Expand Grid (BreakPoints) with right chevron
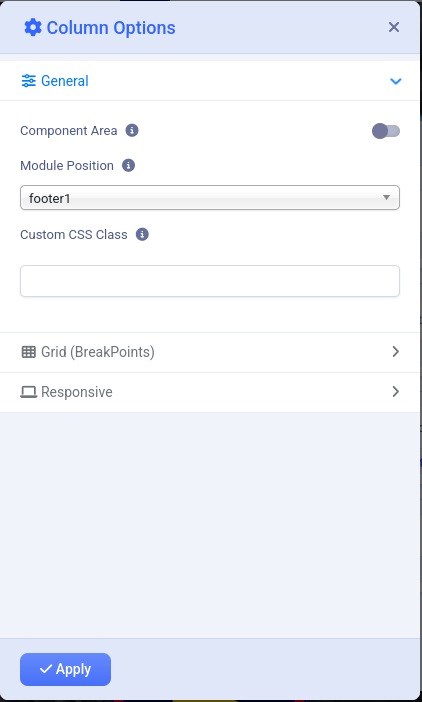Viewport: 422px width, 702px height. tap(396, 352)
